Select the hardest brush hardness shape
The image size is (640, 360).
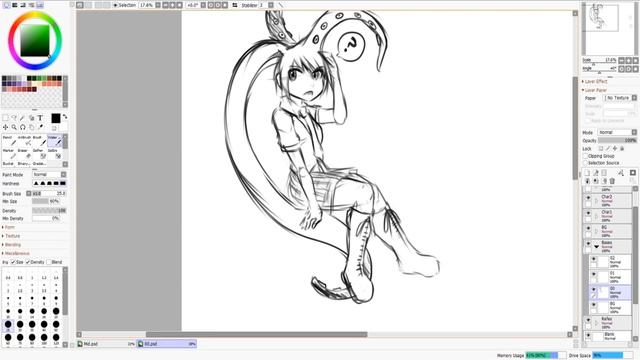[63, 184]
